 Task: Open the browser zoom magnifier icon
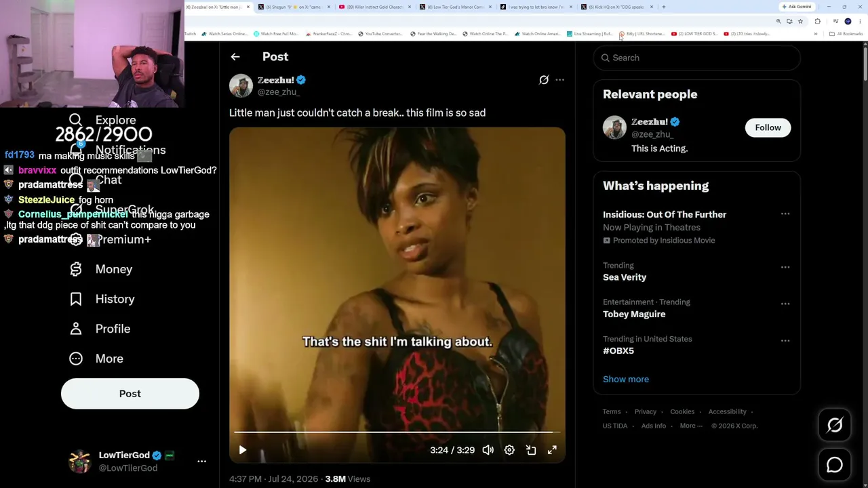point(778,22)
